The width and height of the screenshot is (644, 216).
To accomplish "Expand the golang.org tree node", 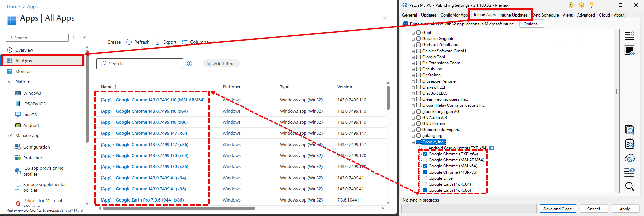I will [413, 136].
